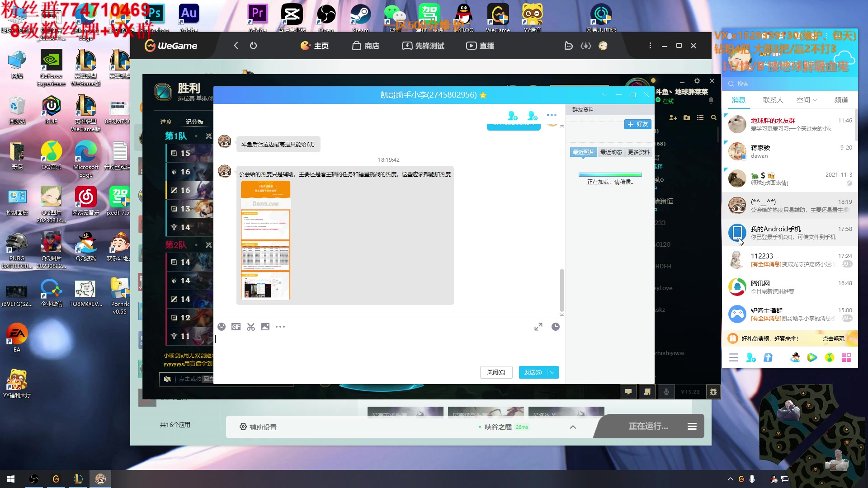Switch to 联系人 tab in QQ
868x488 pixels.
tap(773, 100)
